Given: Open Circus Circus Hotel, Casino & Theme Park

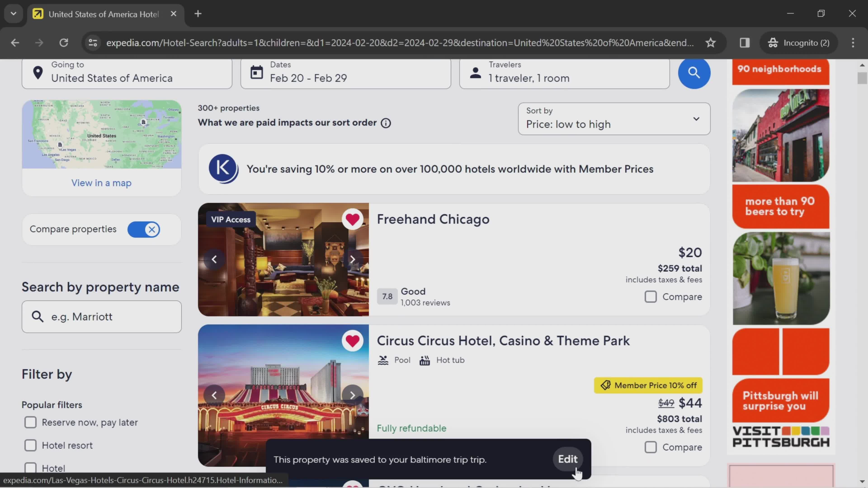Looking at the screenshot, I should tap(503, 341).
